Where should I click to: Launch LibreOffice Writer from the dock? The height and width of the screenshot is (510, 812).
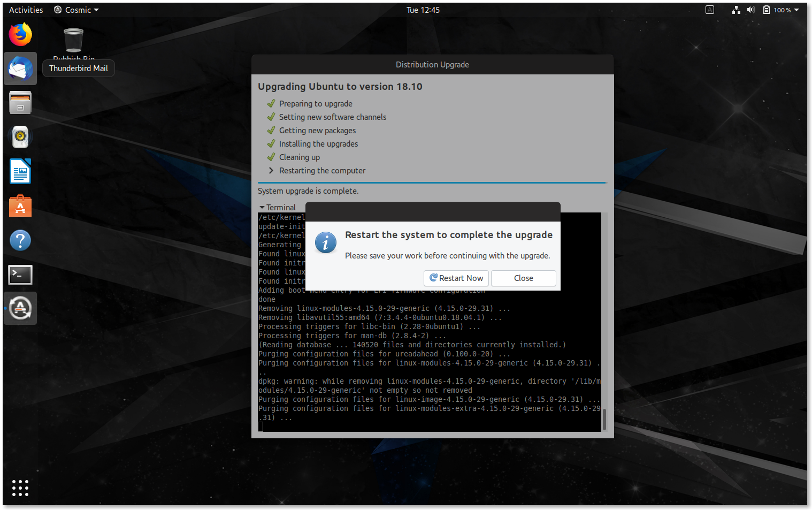tap(20, 172)
